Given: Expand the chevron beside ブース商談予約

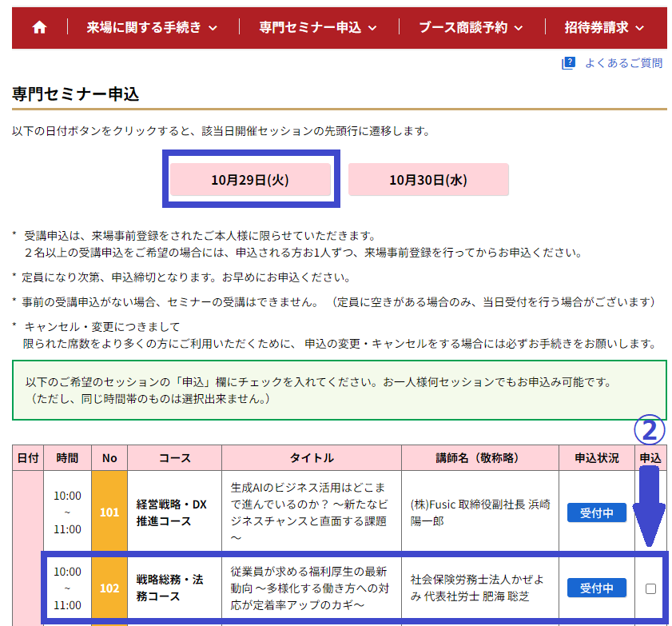Looking at the screenshot, I should pos(519,28).
